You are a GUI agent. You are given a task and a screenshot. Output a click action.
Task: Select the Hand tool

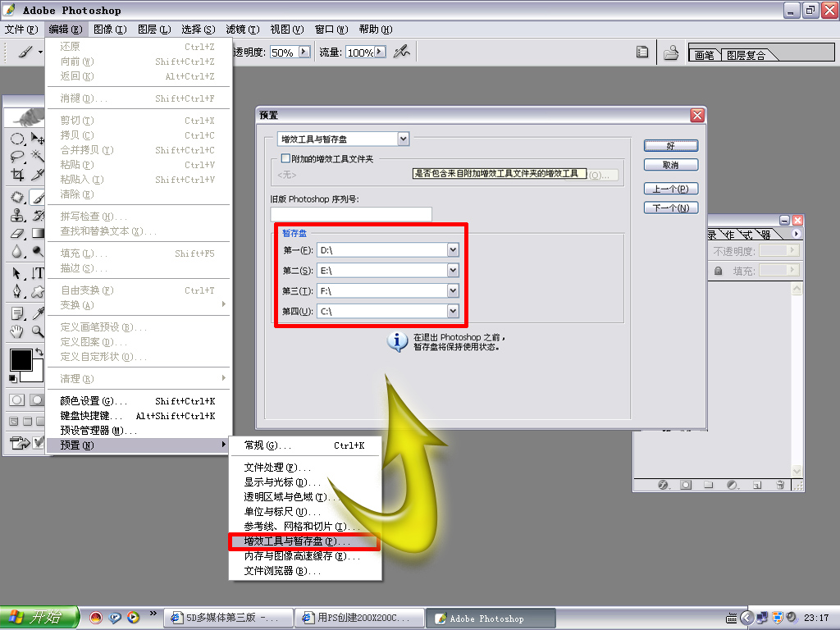click(17, 331)
